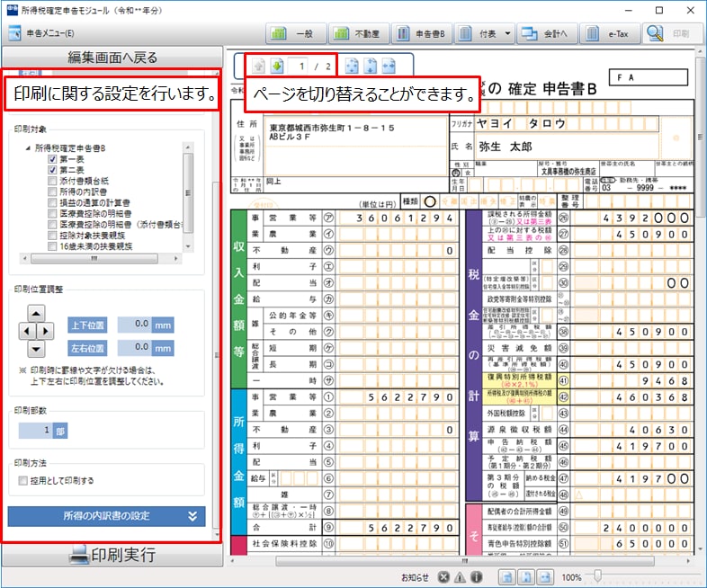The height and width of the screenshot is (588, 707).
Task: Enable the 所得の内訳書 checkbox
Action: click(x=53, y=191)
